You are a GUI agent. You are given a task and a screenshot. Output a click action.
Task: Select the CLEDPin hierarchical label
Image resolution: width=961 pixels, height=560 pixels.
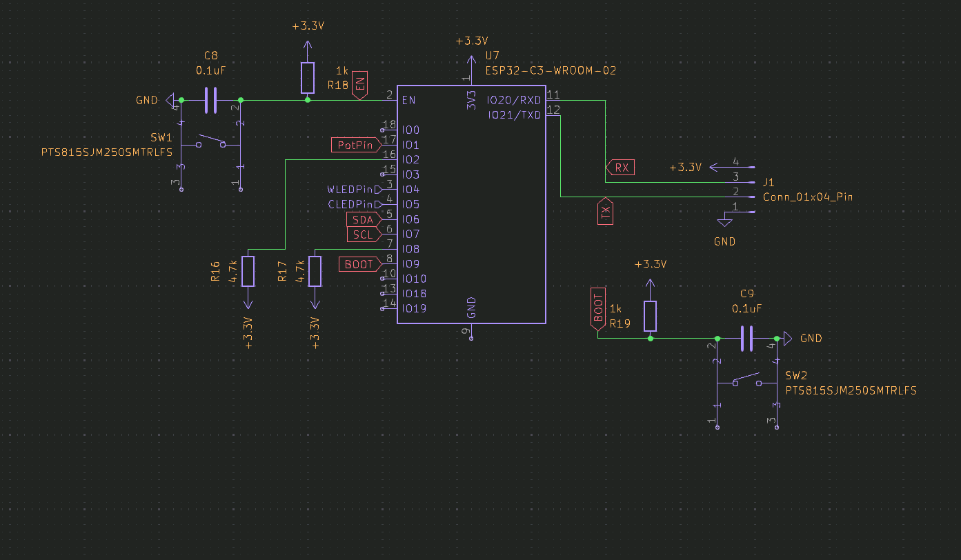[353, 204]
